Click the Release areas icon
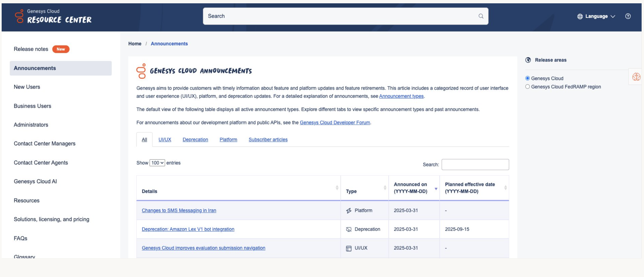This screenshot has height=277, width=644. pos(528,60)
